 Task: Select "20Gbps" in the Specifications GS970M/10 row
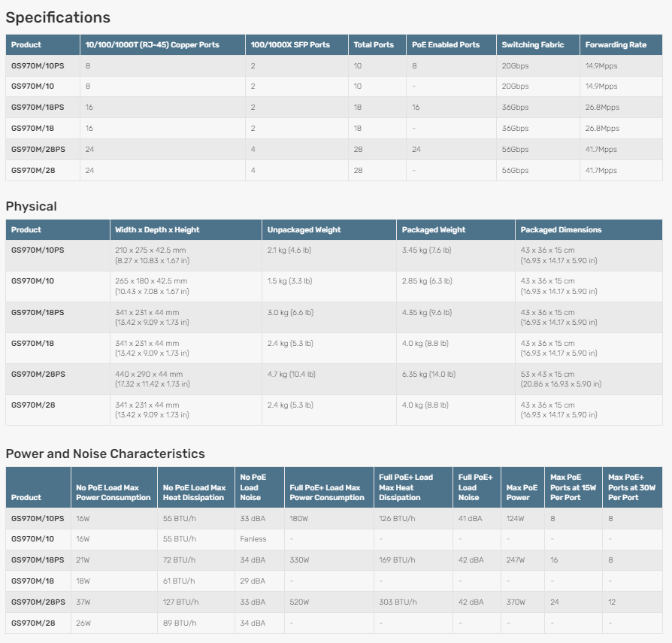pos(515,86)
